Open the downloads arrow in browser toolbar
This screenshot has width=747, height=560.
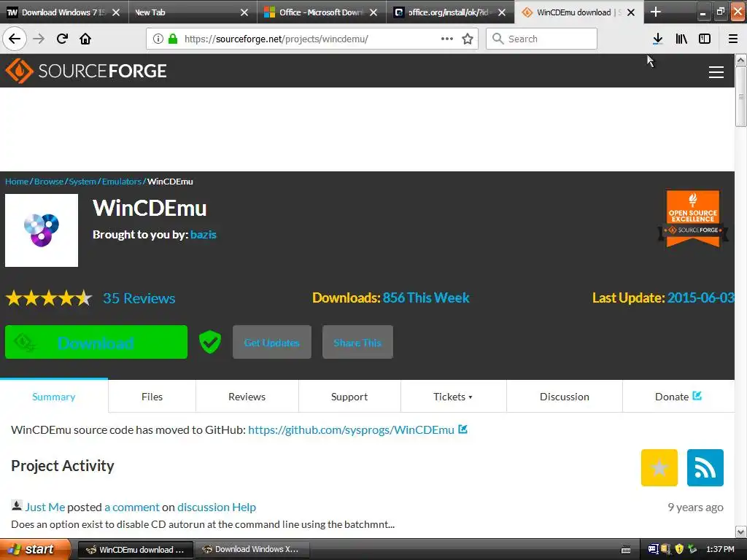click(x=657, y=39)
